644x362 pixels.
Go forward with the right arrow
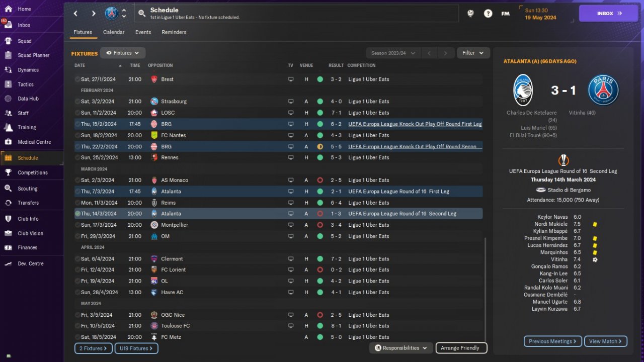94,14
